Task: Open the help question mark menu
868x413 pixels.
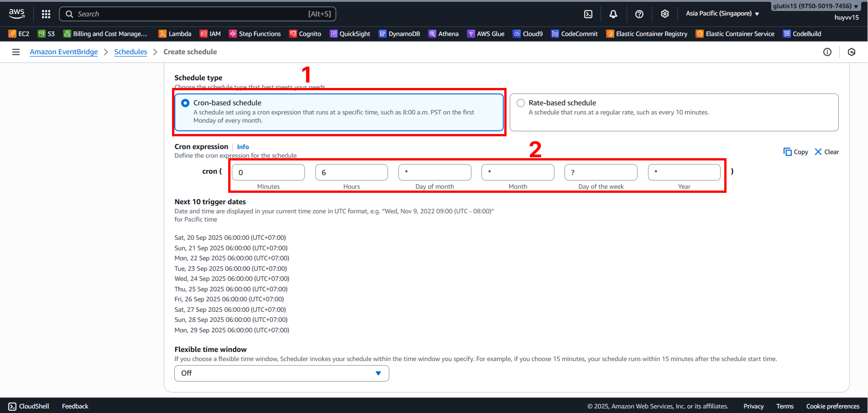Action: (x=639, y=14)
